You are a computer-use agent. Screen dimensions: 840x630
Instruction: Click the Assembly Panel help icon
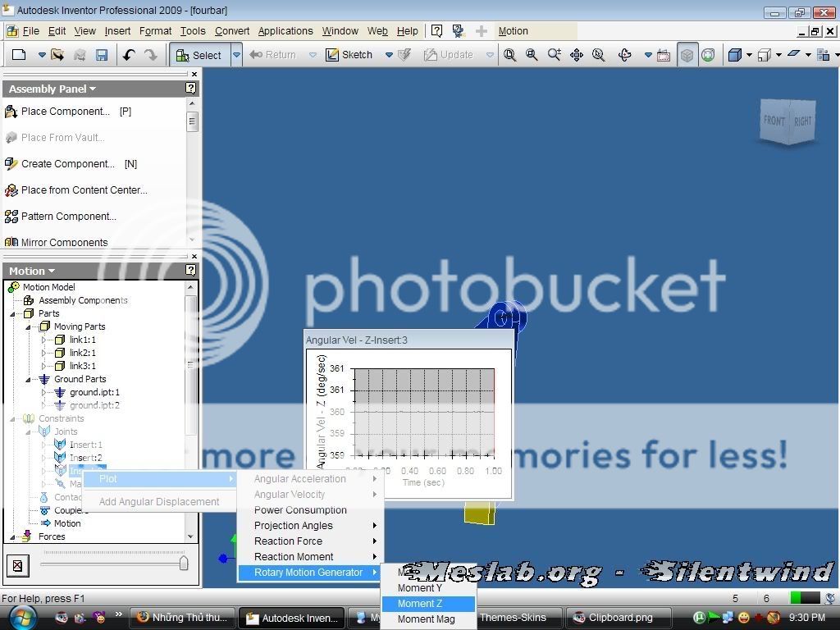click(x=190, y=89)
